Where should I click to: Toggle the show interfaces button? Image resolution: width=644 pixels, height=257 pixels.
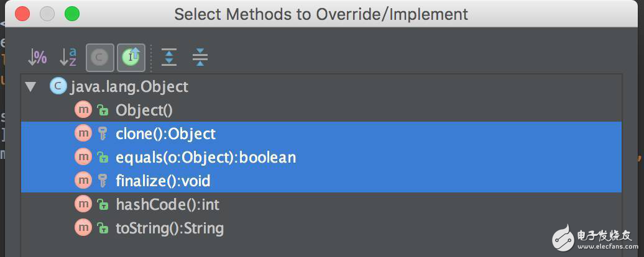(131, 58)
